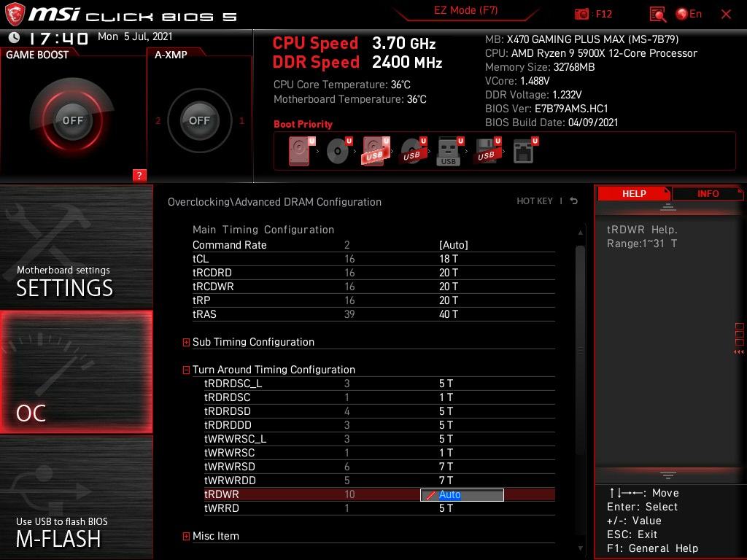747x560 pixels.
Task: Click the MSI dragon shield logo
Action: point(15,14)
